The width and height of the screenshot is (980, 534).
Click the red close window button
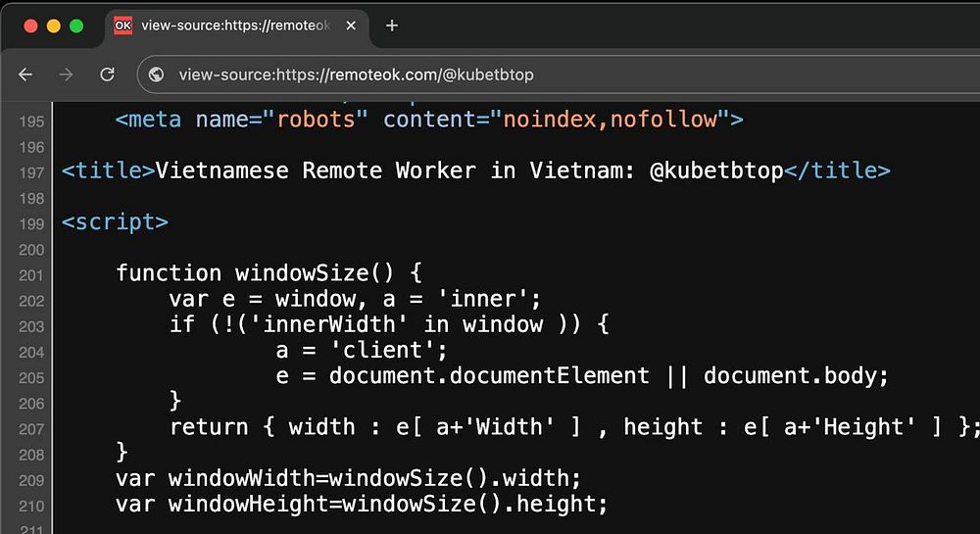pyautogui.click(x=30, y=25)
